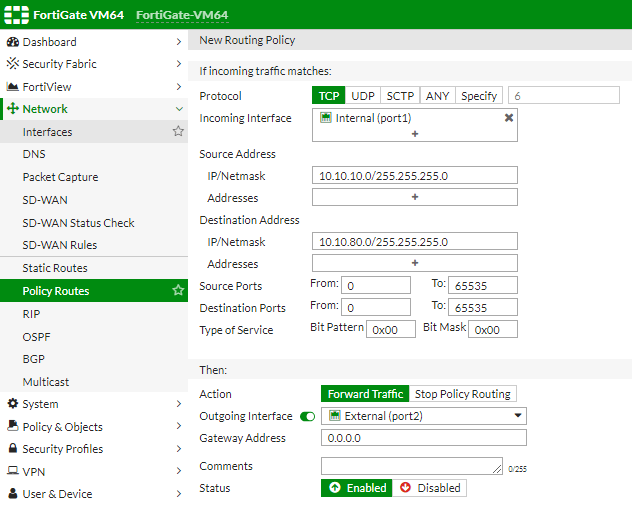
Task: Open SD-WAN Rules menu item
Action: tap(60, 245)
